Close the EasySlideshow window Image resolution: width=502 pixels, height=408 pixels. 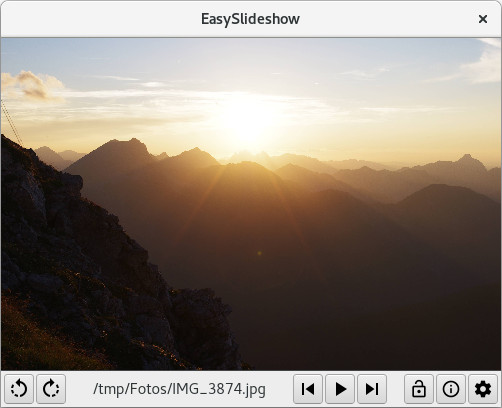tap(483, 19)
